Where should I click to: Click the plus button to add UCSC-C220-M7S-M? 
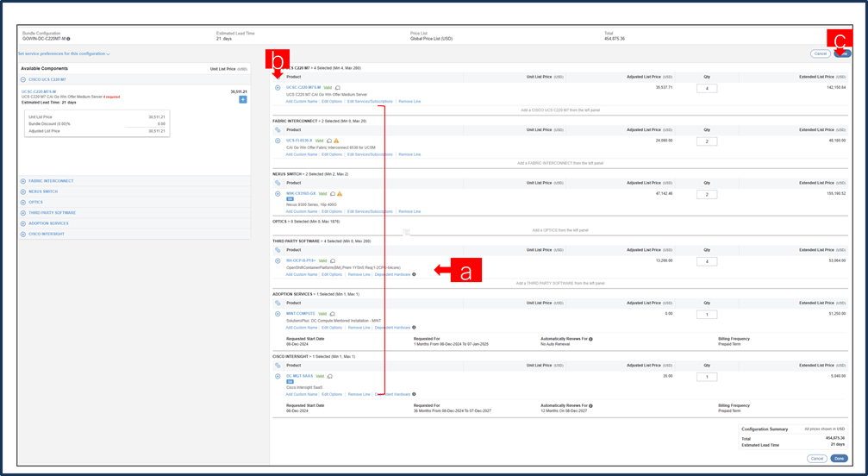coord(243,100)
